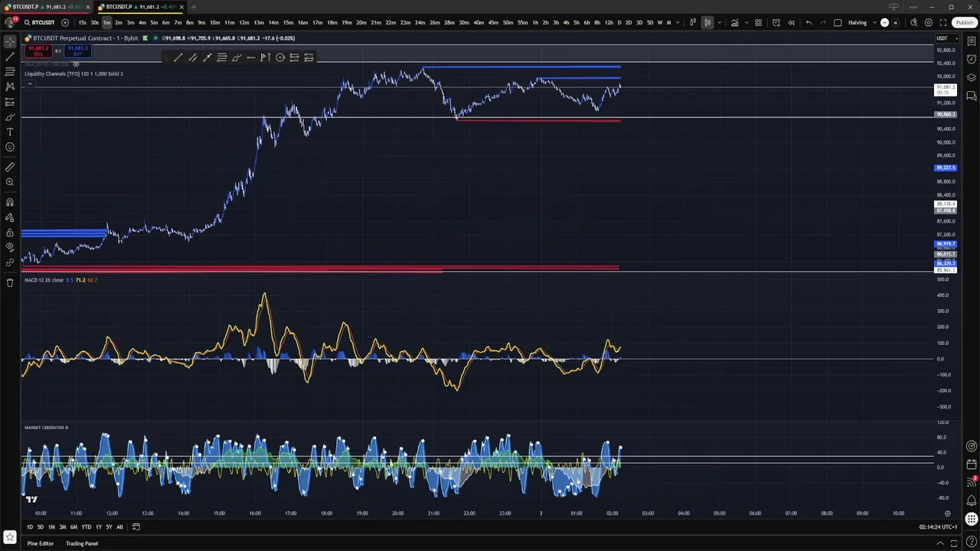Select the brush drawing tool
Viewport: 980px width, 551px height.
coord(10,117)
